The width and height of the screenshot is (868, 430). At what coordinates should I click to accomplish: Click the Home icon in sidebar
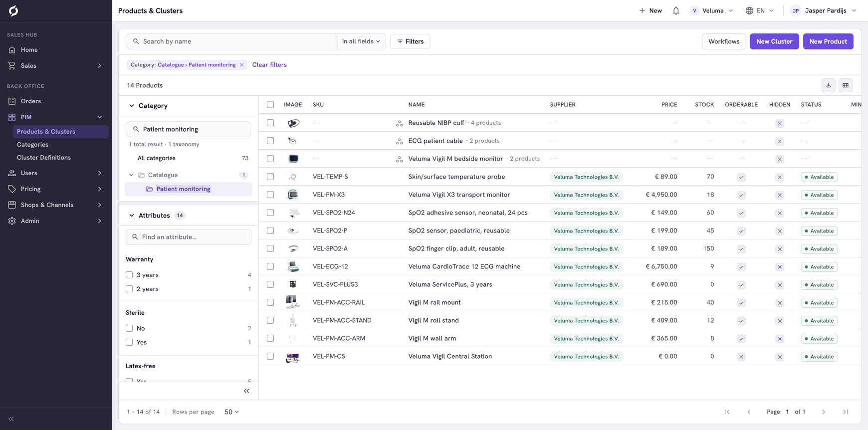(12, 50)
